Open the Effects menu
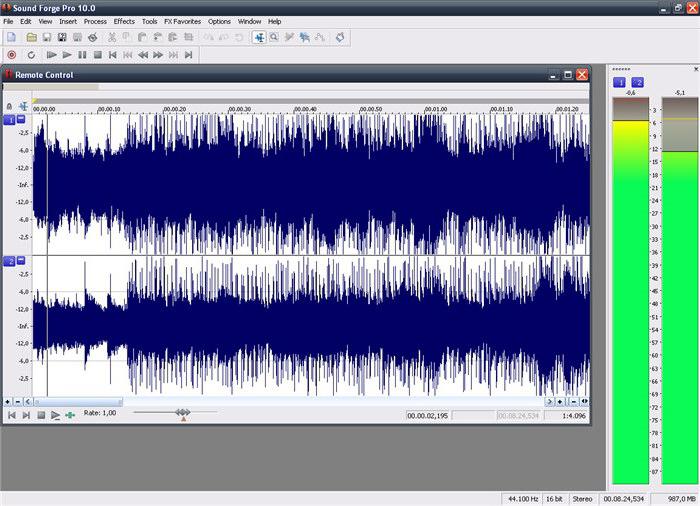This screenshot has width=700, height=506. 124,21
